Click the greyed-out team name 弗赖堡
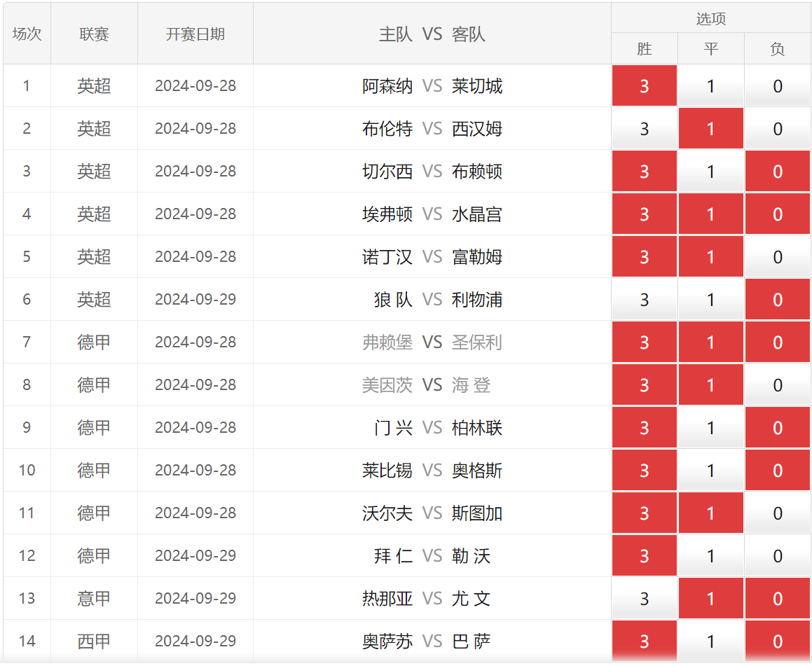Image resolution: width=812 pixels, height=666 pixels. [387, 342]
